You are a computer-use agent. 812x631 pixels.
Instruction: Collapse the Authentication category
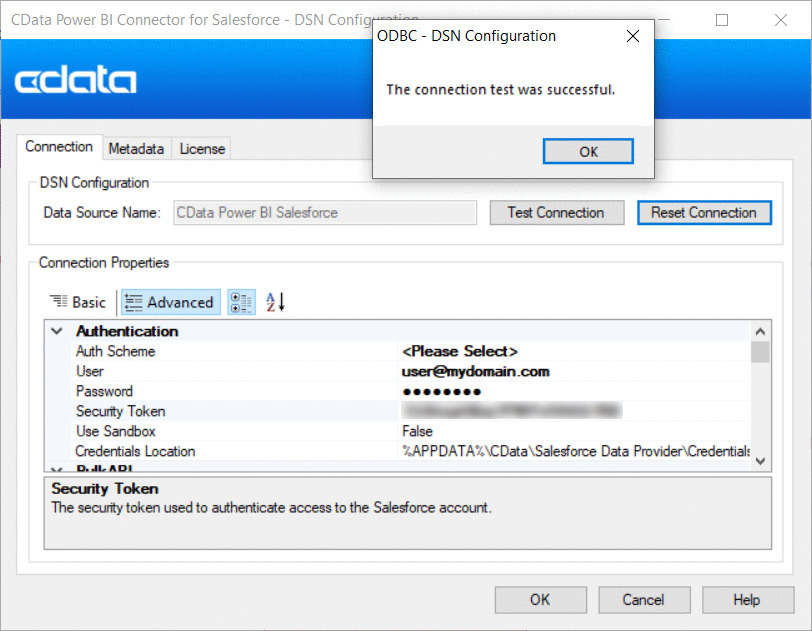[57, 331]
